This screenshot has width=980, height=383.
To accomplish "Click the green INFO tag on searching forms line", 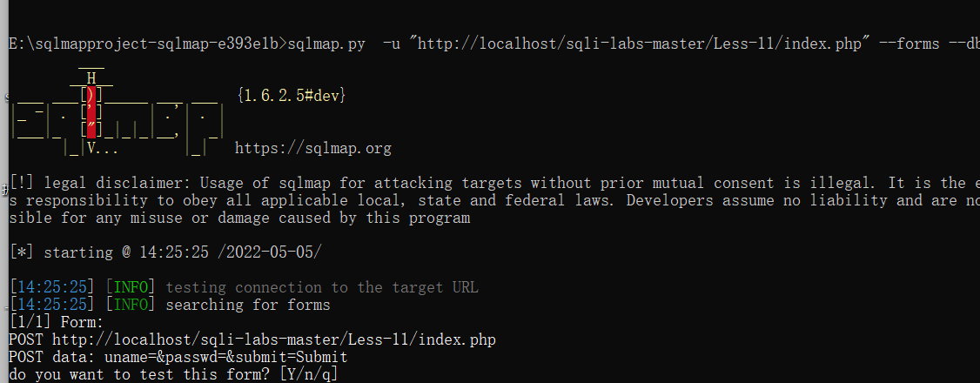I will coord(130,305).
